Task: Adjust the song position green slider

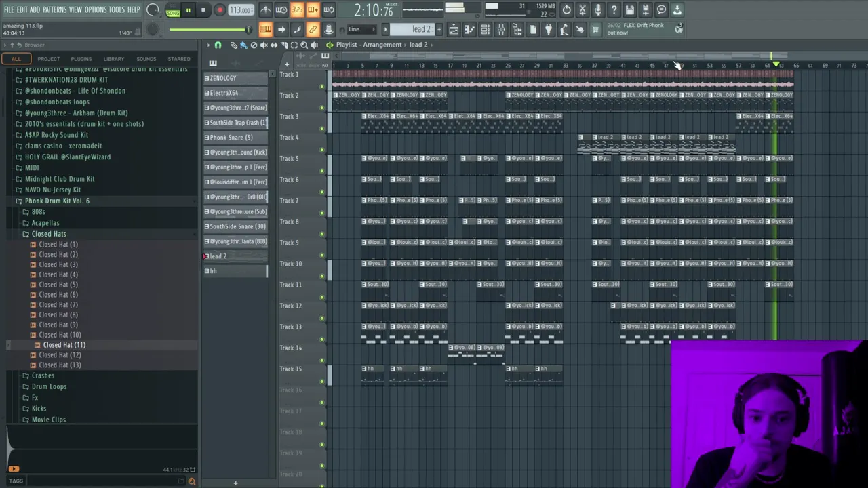Action: (209, 29)
